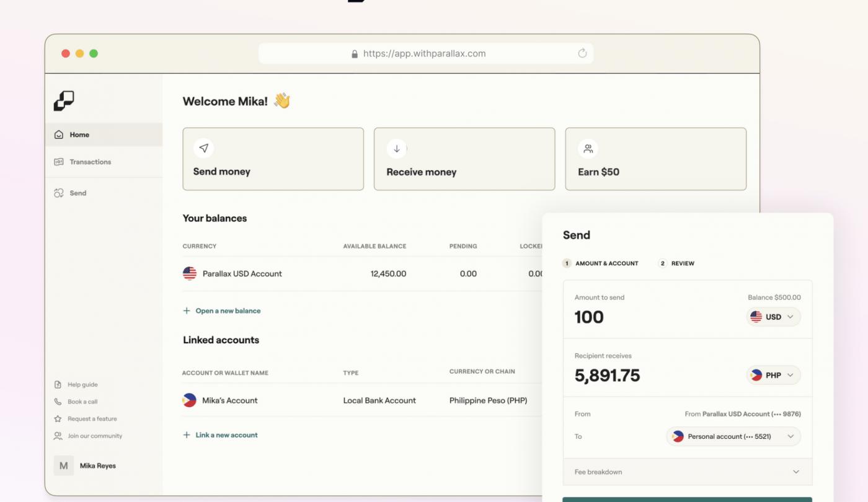The image size is (868, 502).
Task: Click the Transactions icon in sidebar
Action: (59, 162)
